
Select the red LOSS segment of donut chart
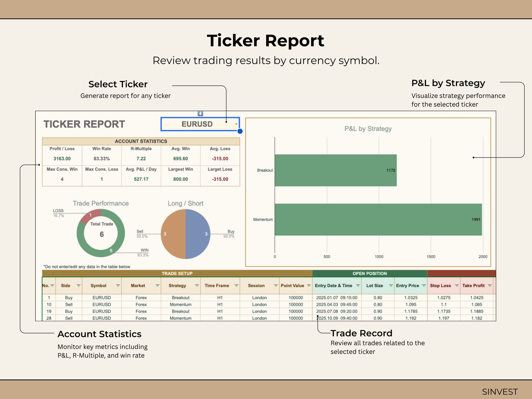[91, 216]
